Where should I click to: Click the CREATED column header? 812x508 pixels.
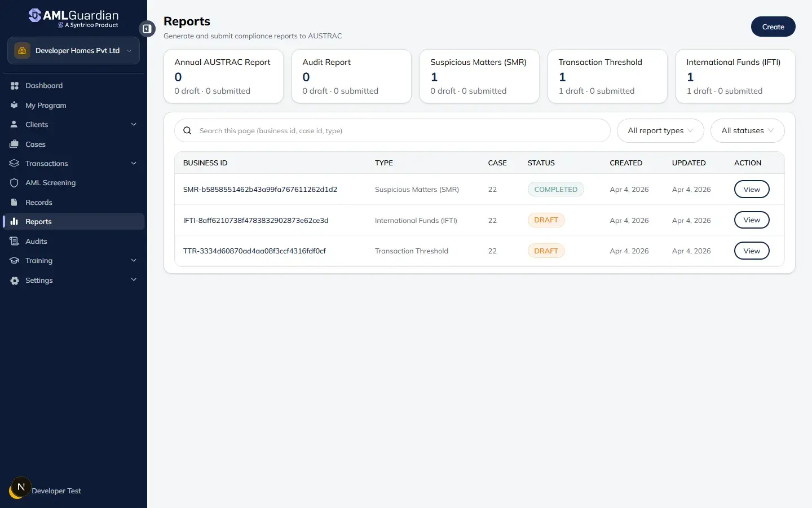pyautogui.click(x=626, y=163)
